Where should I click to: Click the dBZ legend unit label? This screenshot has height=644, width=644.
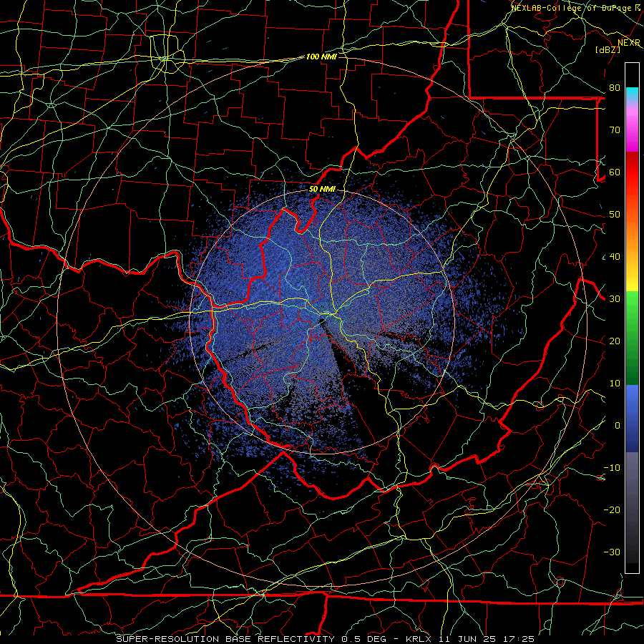[x=608, y=49]
